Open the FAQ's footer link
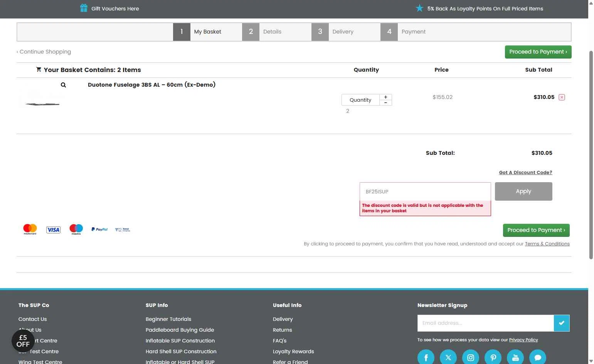This screenshot has height=364, width=594. coord(279,341)
